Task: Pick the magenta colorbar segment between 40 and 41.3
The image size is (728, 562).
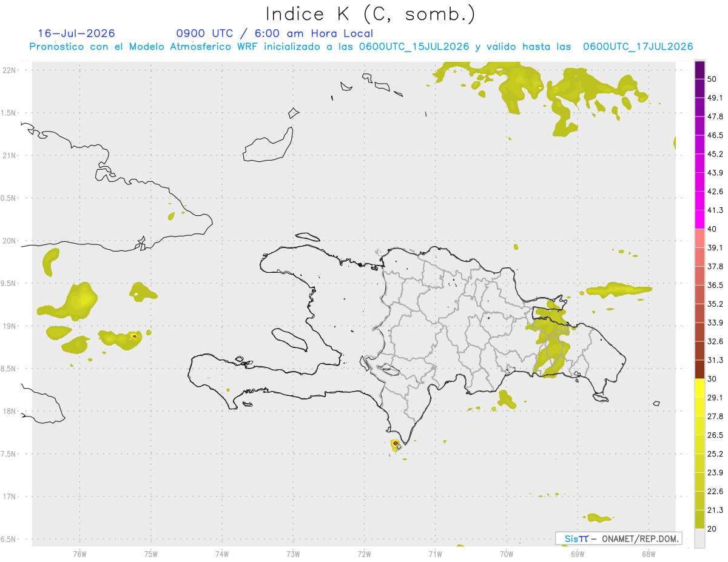Action: point(699,219)
